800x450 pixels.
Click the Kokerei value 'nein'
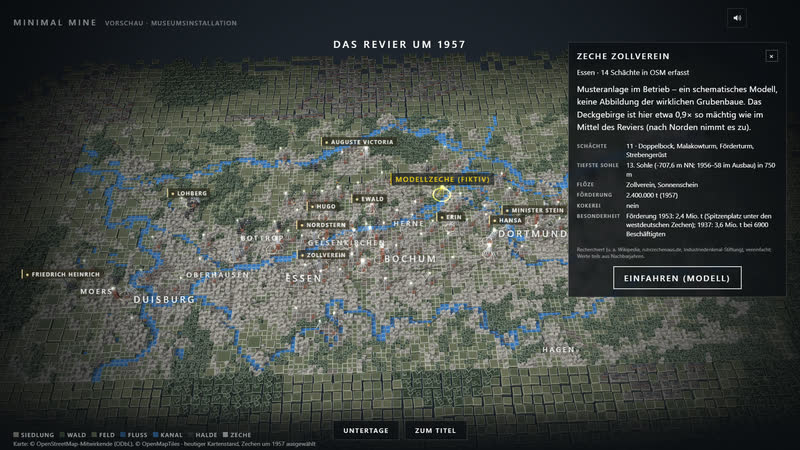632,206
